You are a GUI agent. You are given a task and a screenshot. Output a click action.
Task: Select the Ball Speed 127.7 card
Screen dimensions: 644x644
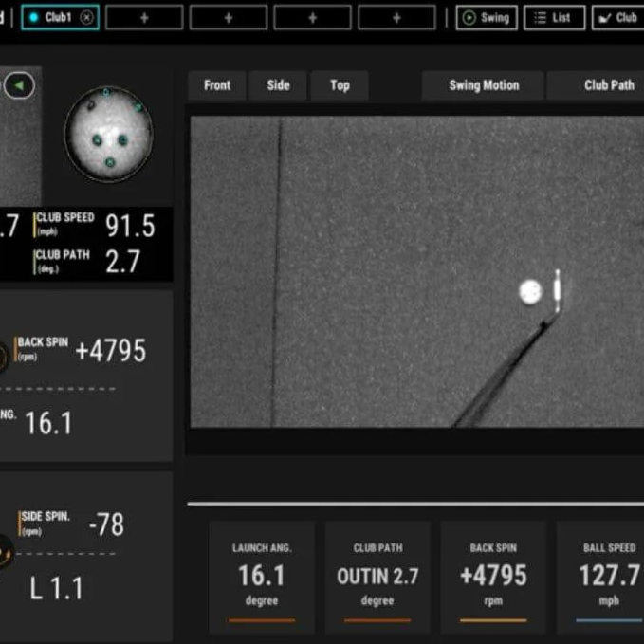point(608,576)
